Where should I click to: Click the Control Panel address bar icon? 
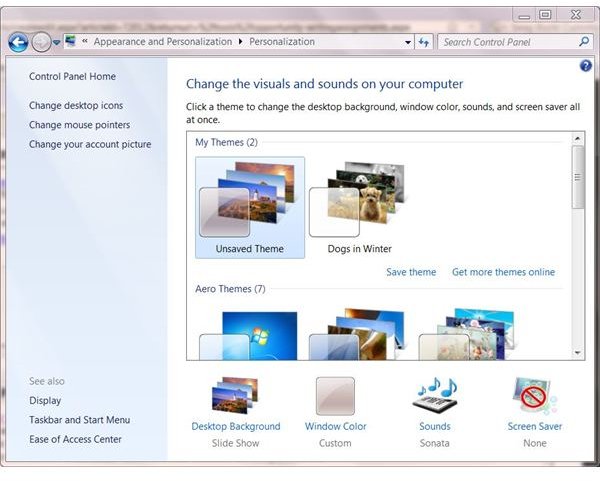70,41
